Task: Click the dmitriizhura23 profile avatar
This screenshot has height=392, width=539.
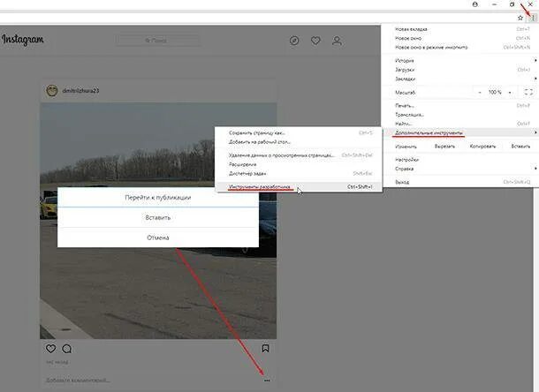Action: 52,91
